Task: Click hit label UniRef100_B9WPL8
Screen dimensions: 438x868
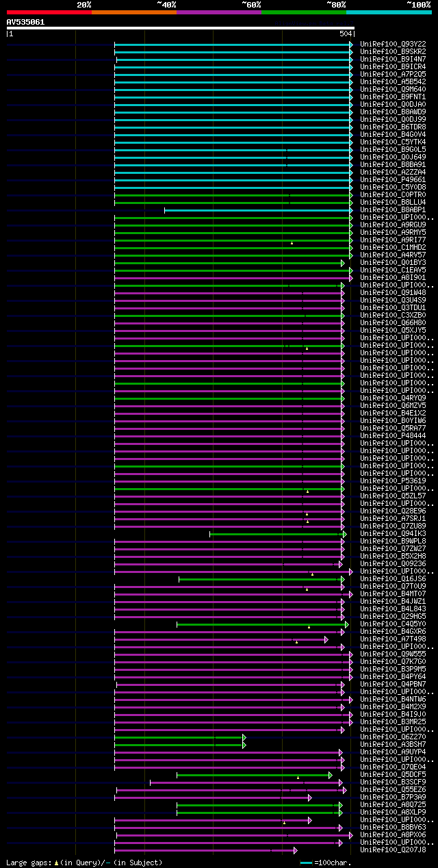Action: (393, 541)
